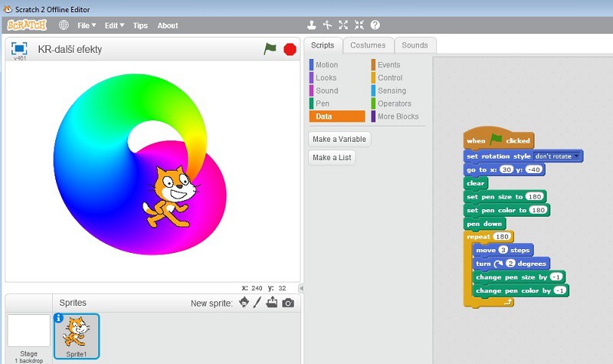Open File menu dropdown arrow
This screenshot has height=364, width=613.
point(93,25)
